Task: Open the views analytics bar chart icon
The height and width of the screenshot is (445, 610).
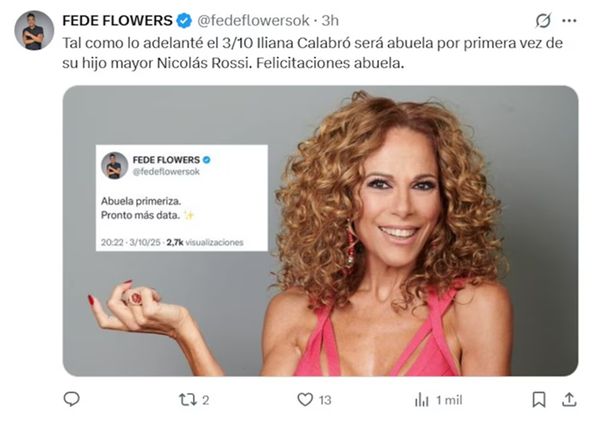Action: [x=421, y=399]
